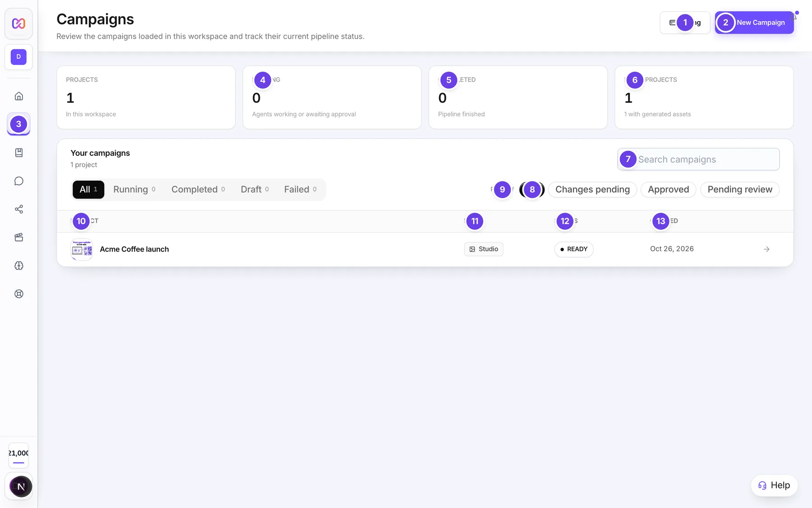Click 'Agents working or awaiting approval' card

[332, 98]
